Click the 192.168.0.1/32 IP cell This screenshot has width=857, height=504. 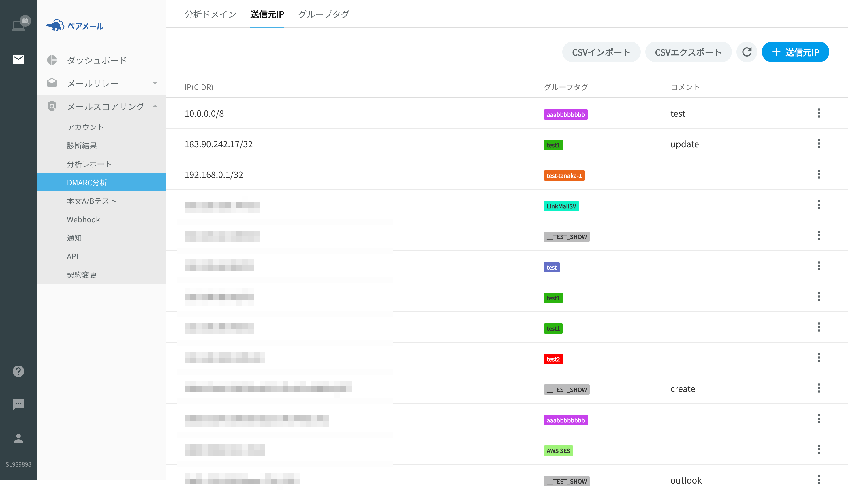pyautogui.click(x=214, y=175)
